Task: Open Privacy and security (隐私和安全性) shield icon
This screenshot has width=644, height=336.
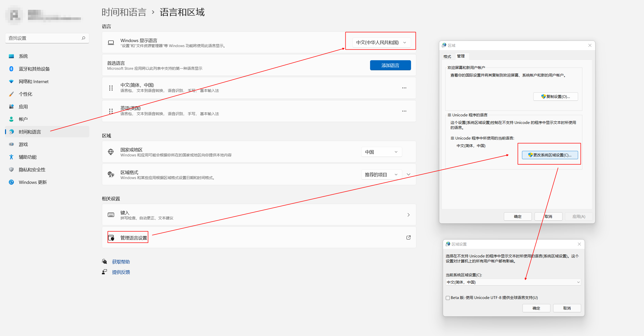Action: pos(11,170)
